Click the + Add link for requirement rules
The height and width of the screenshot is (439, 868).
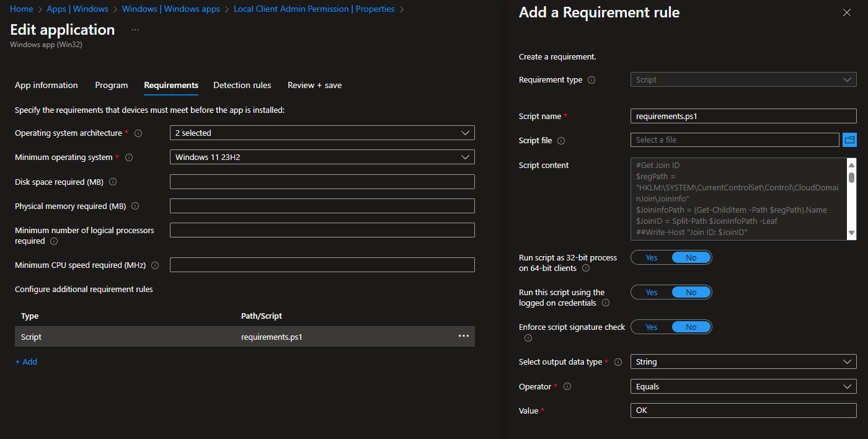tap(25, 361)
